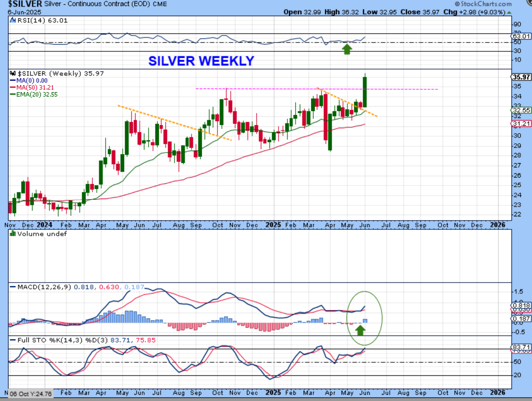
Task: Click the green arrow below the MACD histogram
Action: pos(359,329)
